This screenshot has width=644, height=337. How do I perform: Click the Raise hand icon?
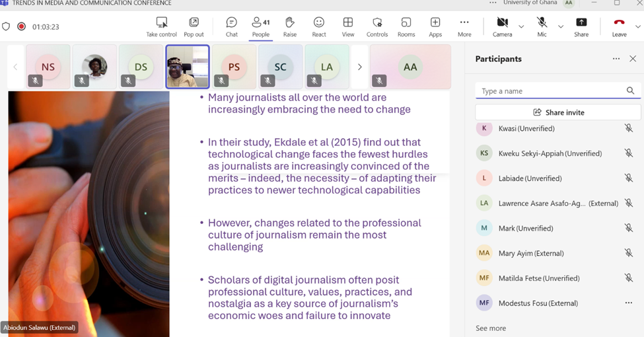[x=289, y=26]
